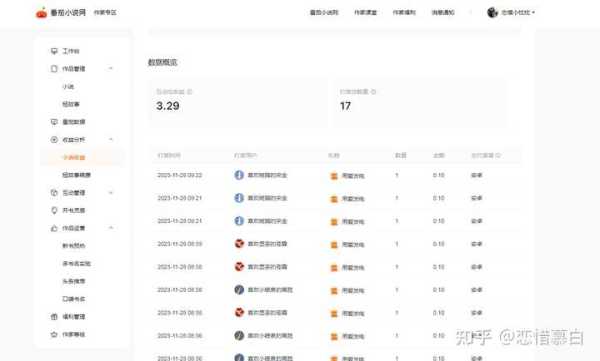The height and width of the screenshot is (361, 600).
Task: Open 工作台 via the monitor icon
Action: pos(54,51)
